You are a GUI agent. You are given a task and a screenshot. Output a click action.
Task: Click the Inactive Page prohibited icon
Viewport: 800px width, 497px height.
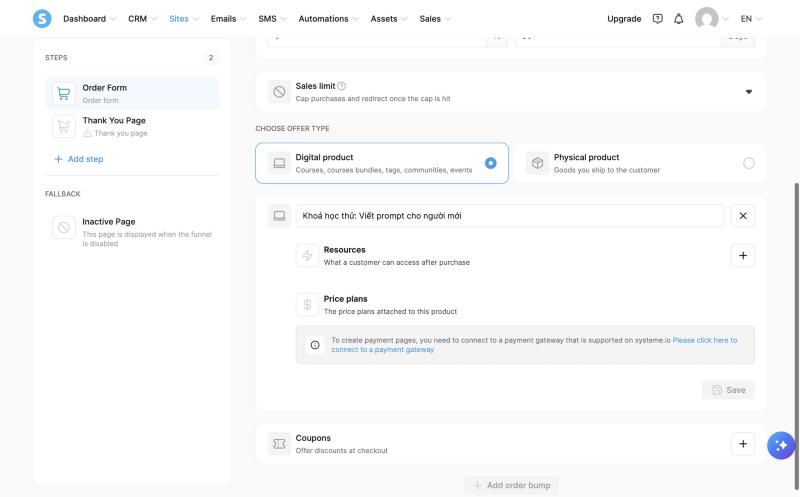click(x=64, y=227)
